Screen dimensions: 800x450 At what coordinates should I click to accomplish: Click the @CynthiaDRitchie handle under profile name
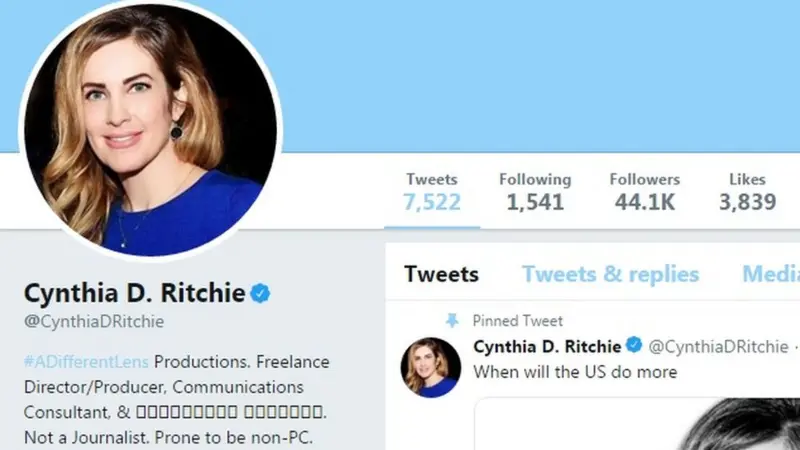point(94,322)
